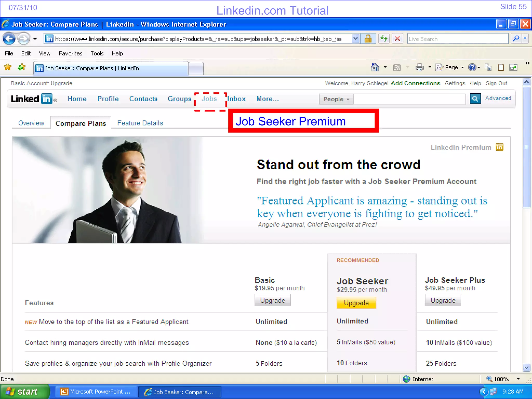
Task: Open the Tools menu
Action: tap(97, 54)
